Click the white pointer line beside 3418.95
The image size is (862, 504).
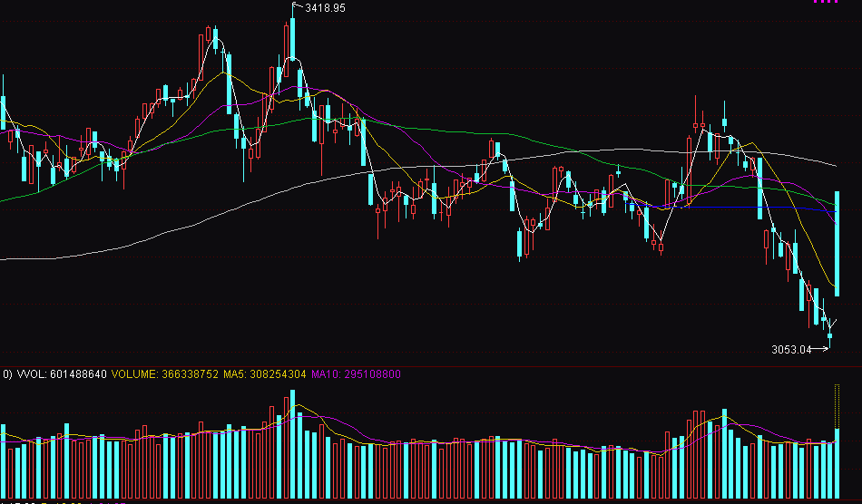[297, 7]
